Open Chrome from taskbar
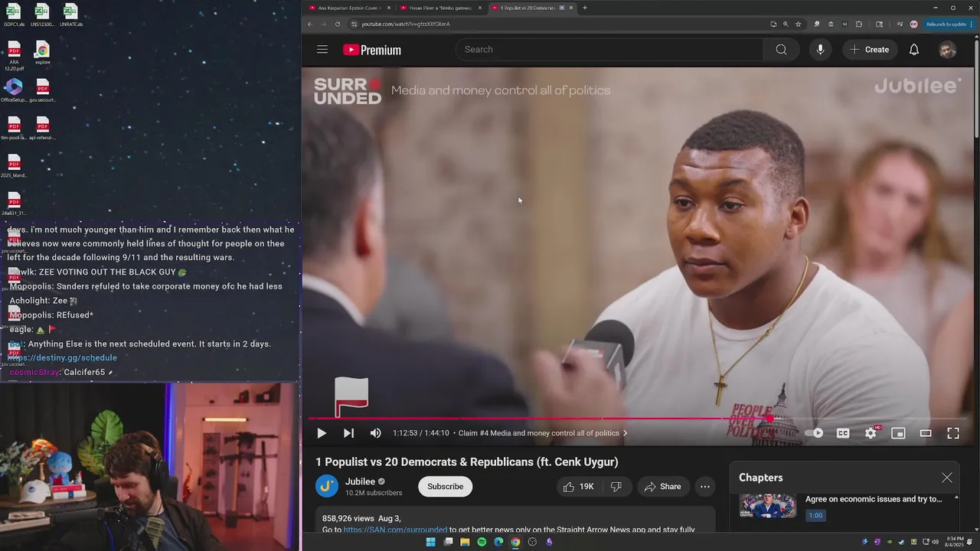 (515, 542)
